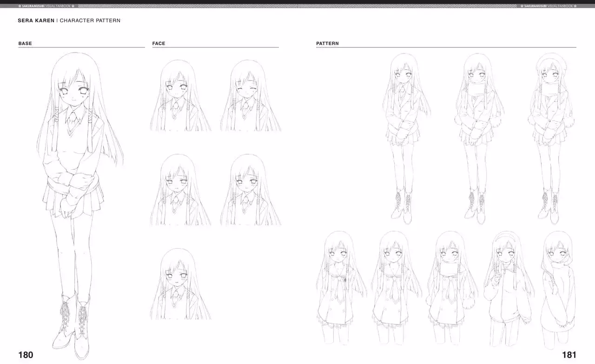Select the first face sketch under FACE heading
The height and width of the screenshot is (364, 595).
coord(180,96)
